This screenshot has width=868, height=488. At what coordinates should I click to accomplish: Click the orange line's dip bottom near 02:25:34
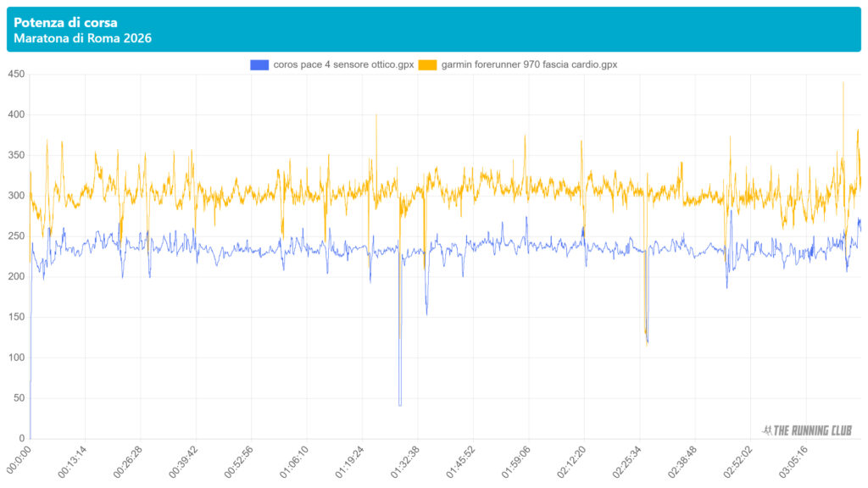pyautogui.click(x=647, y=343)
